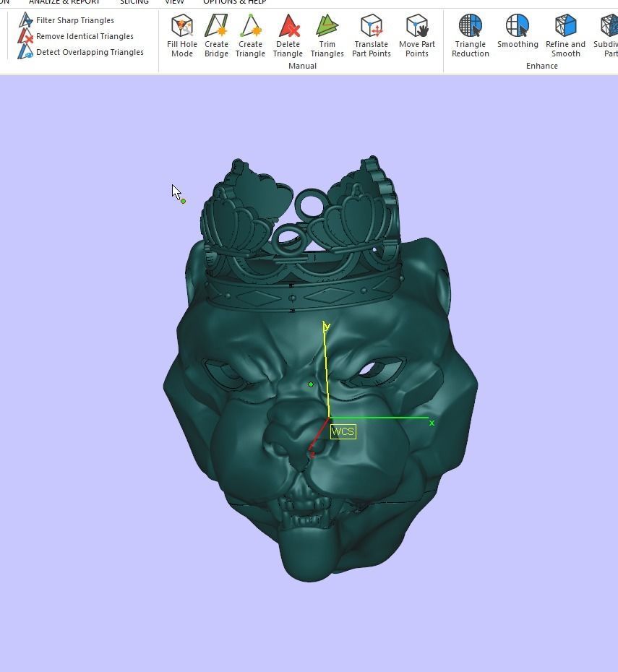Open the ANALYZE & REPORT ribbon tab

click(x=64, y=2)
